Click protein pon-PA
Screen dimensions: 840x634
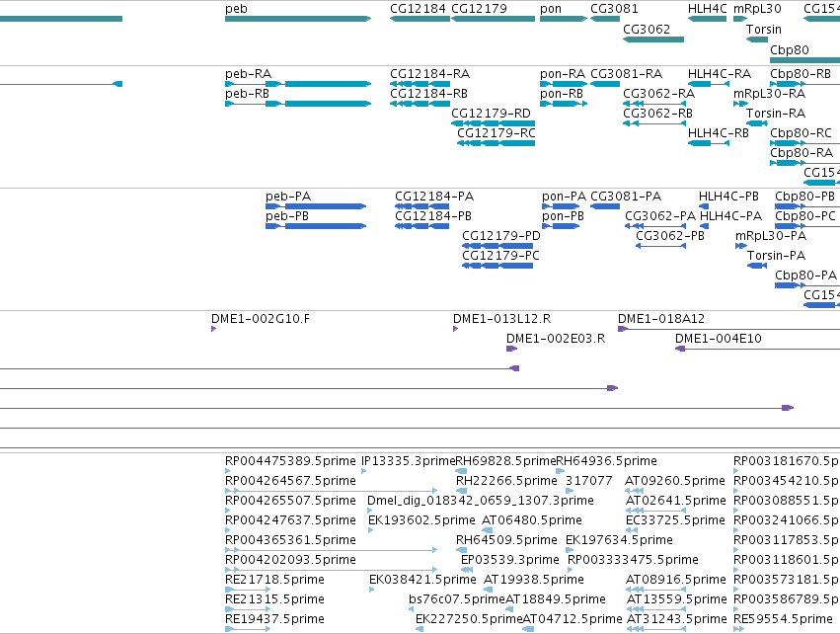561,206
